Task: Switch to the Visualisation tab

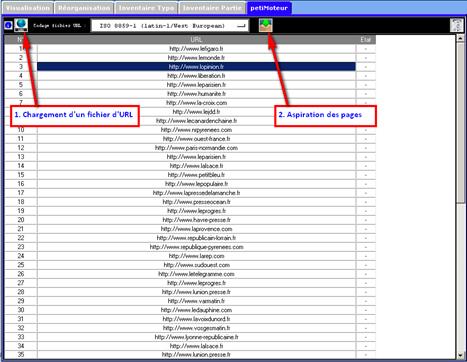Action: pos(28,8)
